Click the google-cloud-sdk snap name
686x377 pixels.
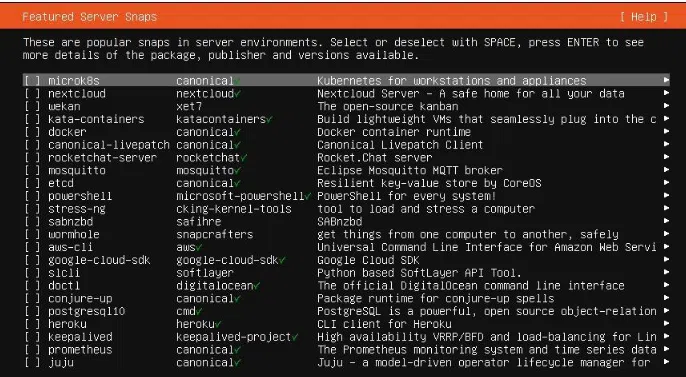[99, 260]
